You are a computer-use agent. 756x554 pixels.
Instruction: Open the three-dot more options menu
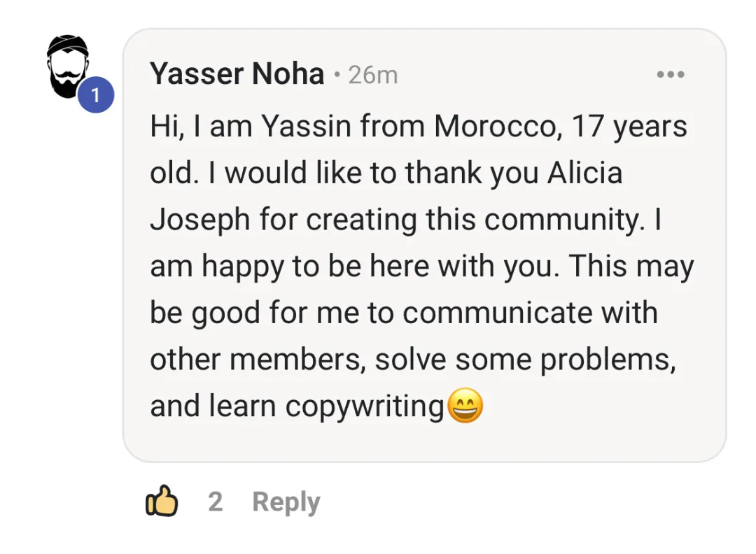coord(670,74)
